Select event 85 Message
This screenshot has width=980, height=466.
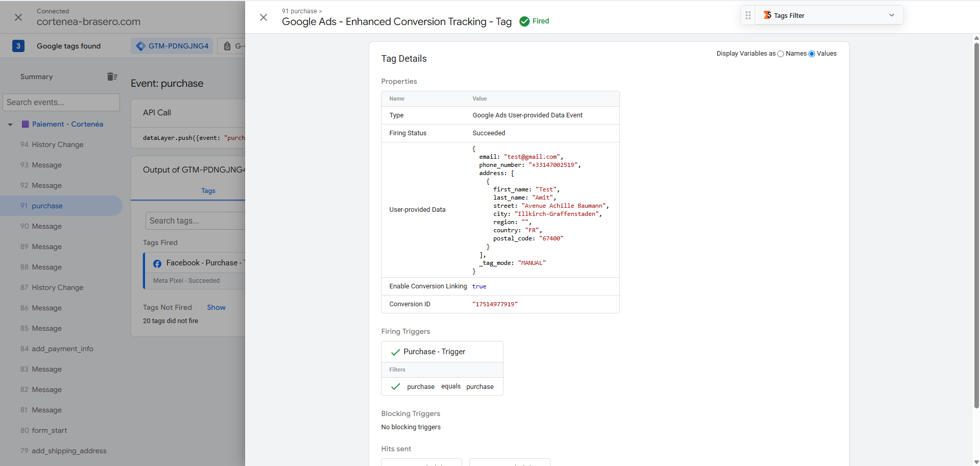click(x=61, y=328)
